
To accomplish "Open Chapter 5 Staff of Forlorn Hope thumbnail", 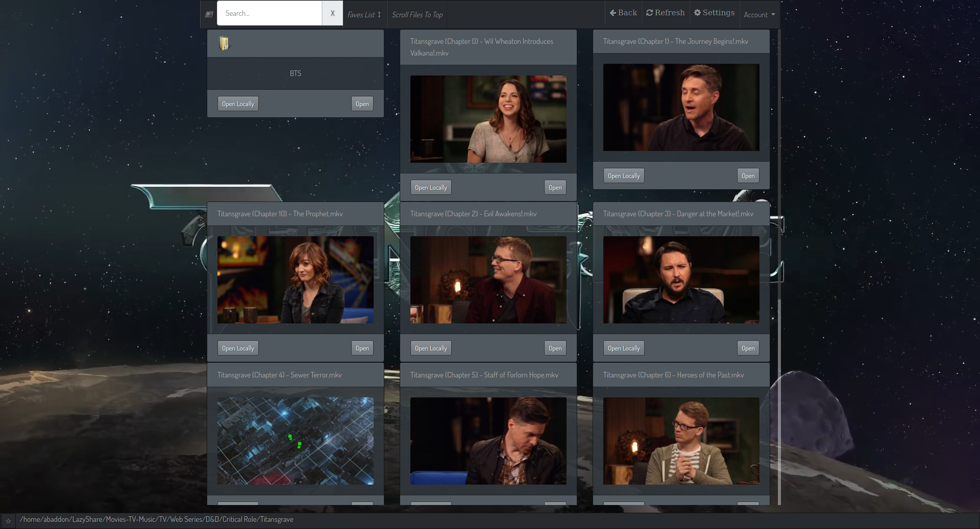I will (488, 441).
